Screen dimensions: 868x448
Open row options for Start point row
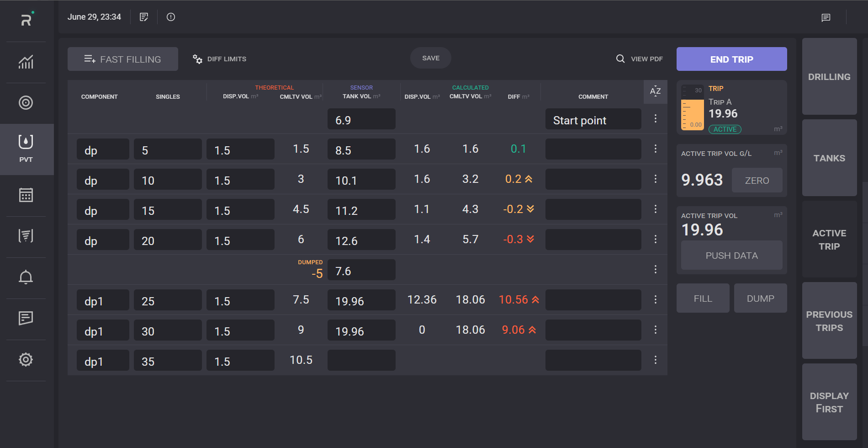pos(655,119)
